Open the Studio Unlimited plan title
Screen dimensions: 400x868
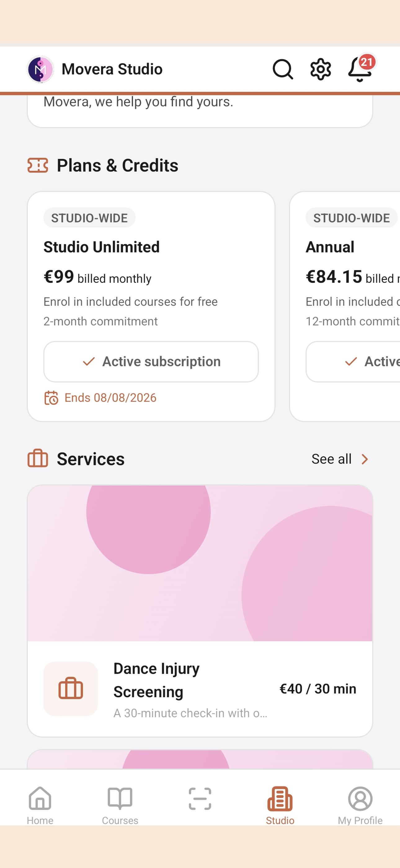(x=101, y=247)
